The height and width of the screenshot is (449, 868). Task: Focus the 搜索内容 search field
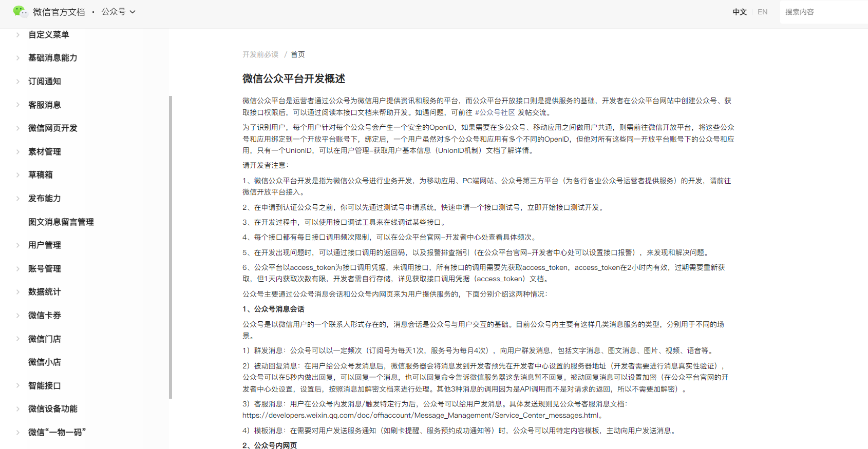click(x=824, y=12)
